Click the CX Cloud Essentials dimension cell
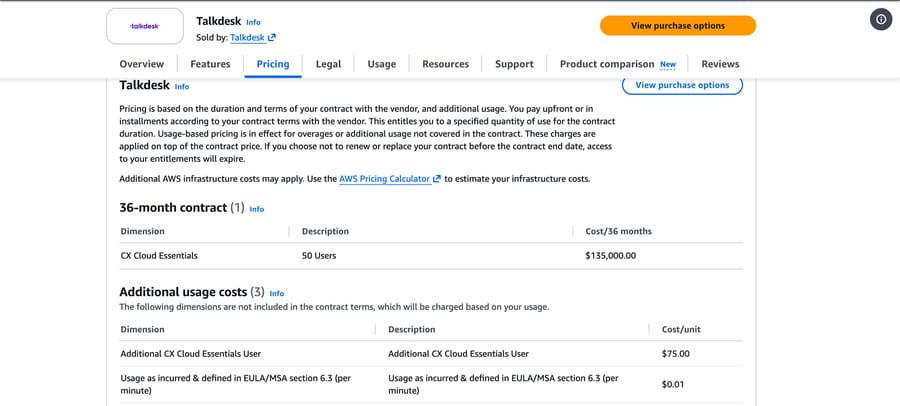This screenshot has height=406, width=900. tap(159, 256)
